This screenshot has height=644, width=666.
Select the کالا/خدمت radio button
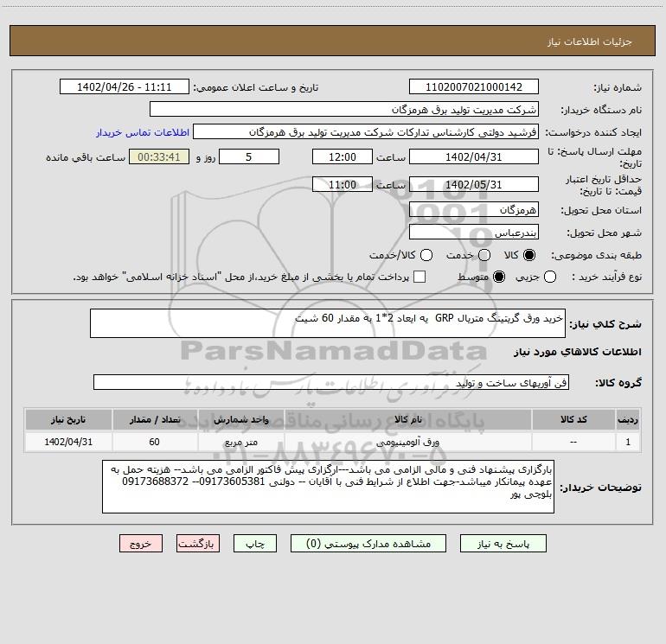click(426, 255)
